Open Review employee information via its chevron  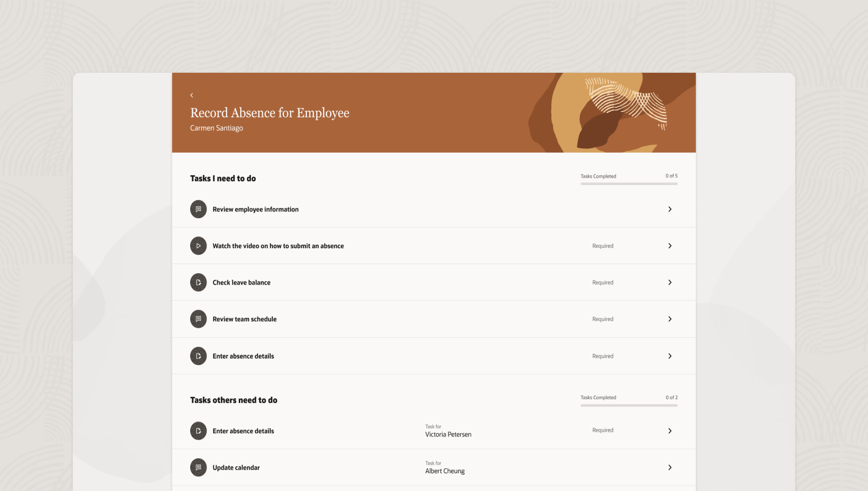(670, 209)
